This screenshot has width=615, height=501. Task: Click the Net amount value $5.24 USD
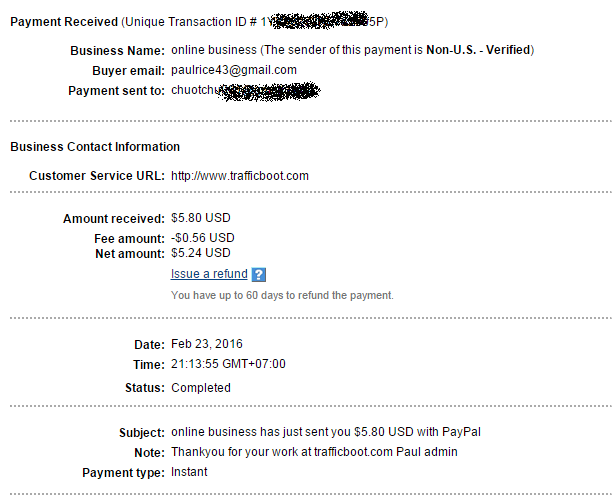pos(200,253)
